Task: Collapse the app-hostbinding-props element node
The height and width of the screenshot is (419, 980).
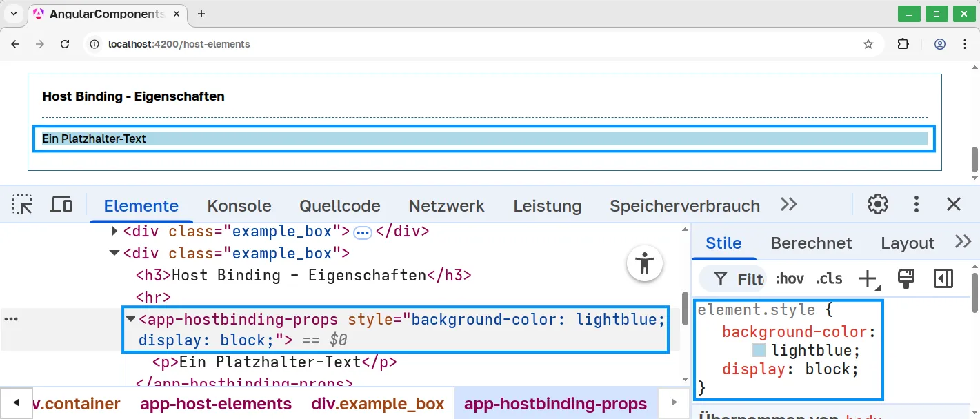Action: click(x=130, y=320)
